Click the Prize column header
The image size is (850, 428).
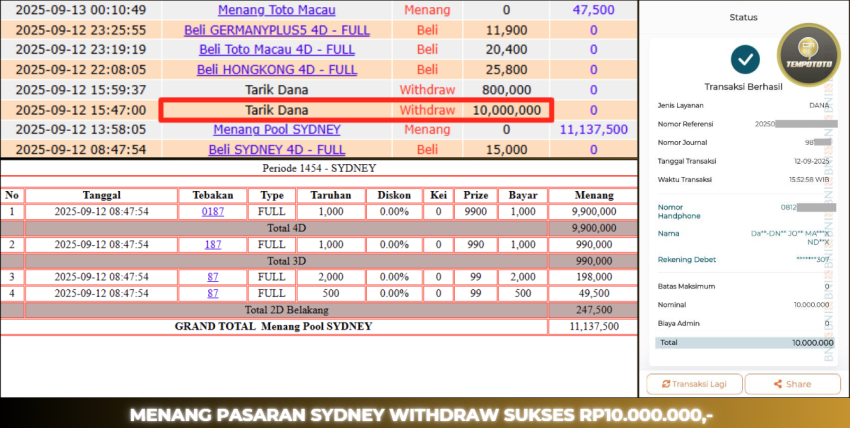point(475,196)
